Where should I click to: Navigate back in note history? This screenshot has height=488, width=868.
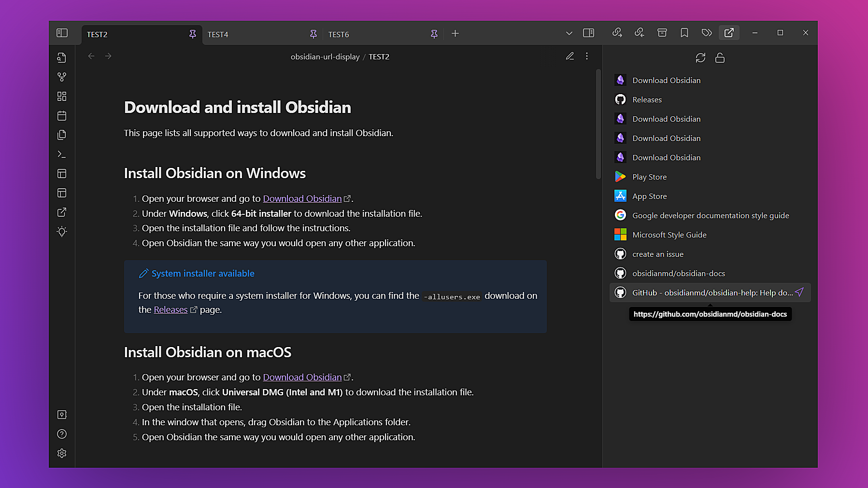[x=91, y=56]
